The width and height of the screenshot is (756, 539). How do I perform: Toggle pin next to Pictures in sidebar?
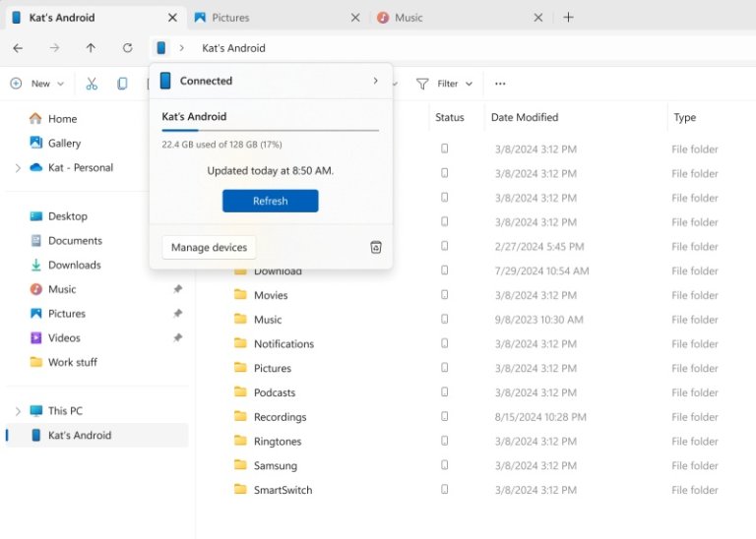[x=178, y=314]
